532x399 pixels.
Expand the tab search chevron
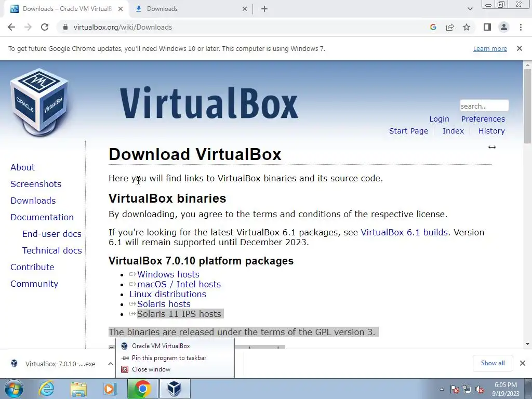pyautogui.click(x=470, y=9)
